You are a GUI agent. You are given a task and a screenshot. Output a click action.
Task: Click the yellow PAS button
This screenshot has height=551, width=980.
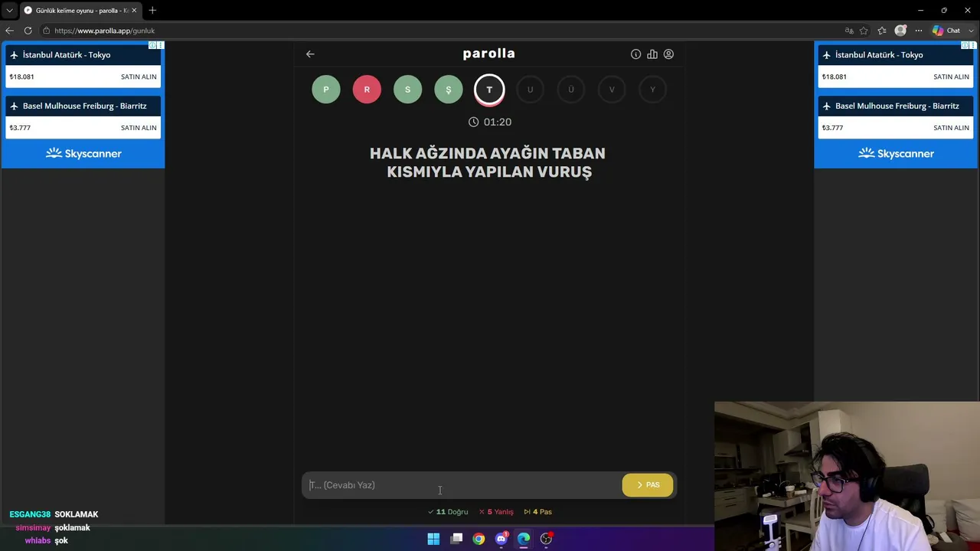click(x=648, y=484)
